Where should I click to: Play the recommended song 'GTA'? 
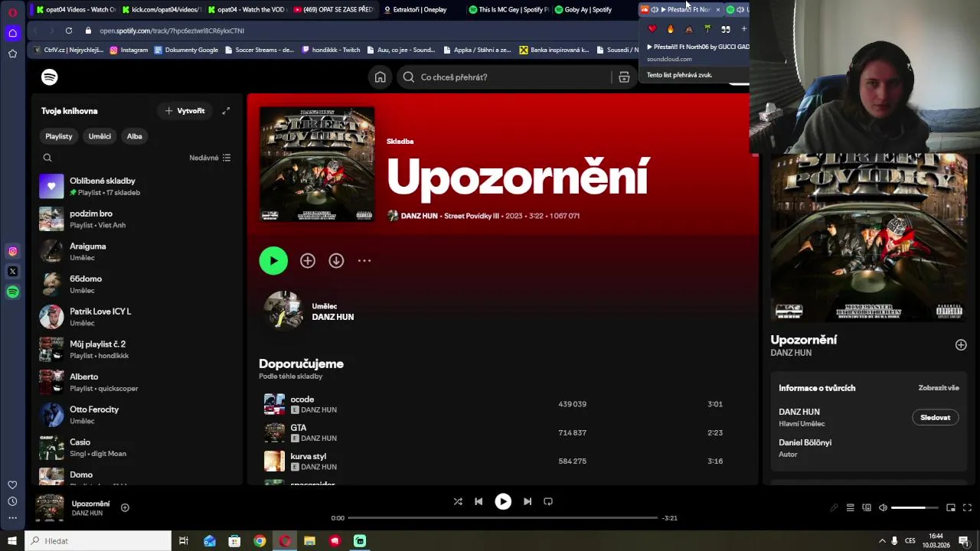point(299,428)
